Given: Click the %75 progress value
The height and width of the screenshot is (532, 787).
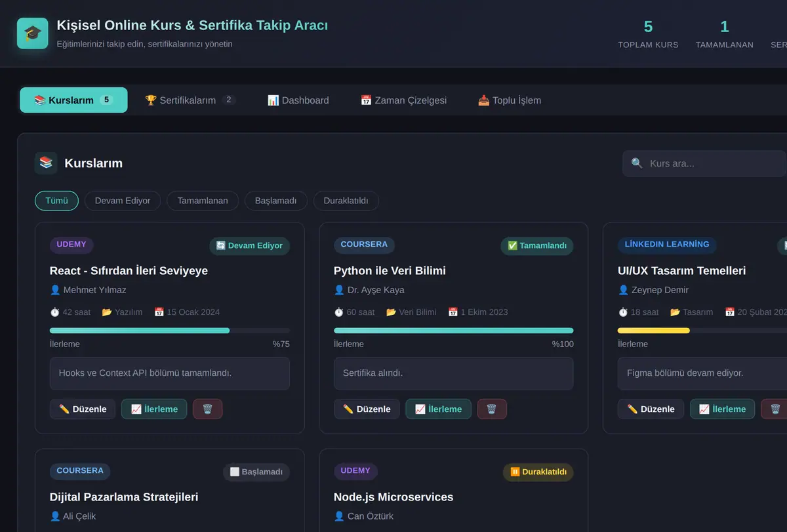Looking at the screenshot, I should point(281,344).
